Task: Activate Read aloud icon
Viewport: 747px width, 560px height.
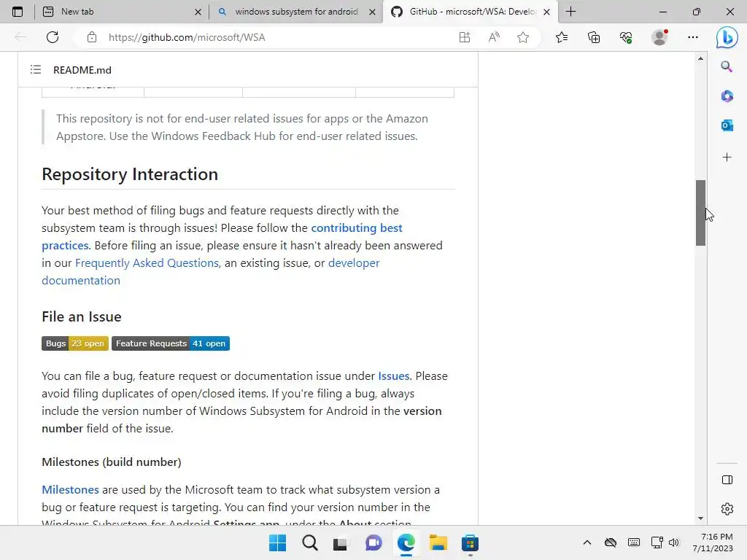Action: point(494,37)
